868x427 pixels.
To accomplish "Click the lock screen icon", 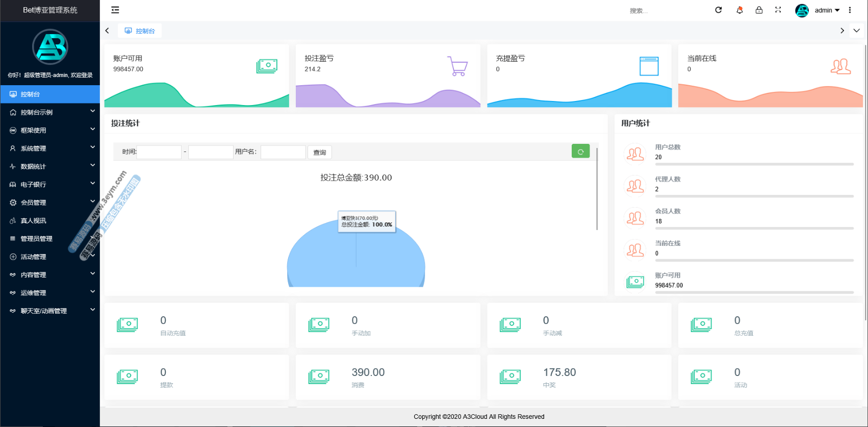I will pyautogui.click(x=759, y=10).
